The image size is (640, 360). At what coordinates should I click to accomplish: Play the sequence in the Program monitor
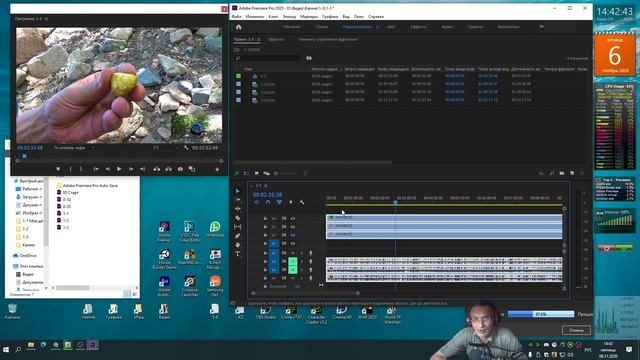click(119, 169)
